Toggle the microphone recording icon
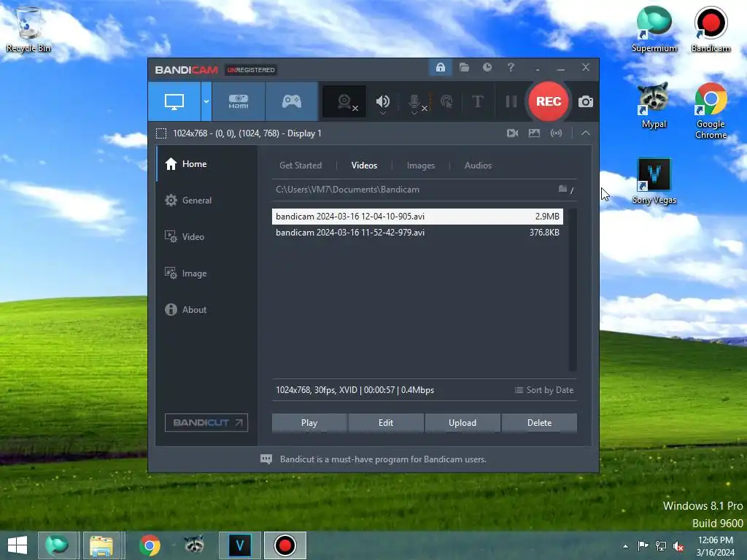Screen dimensions: 747x560 (x=414, y=102)
